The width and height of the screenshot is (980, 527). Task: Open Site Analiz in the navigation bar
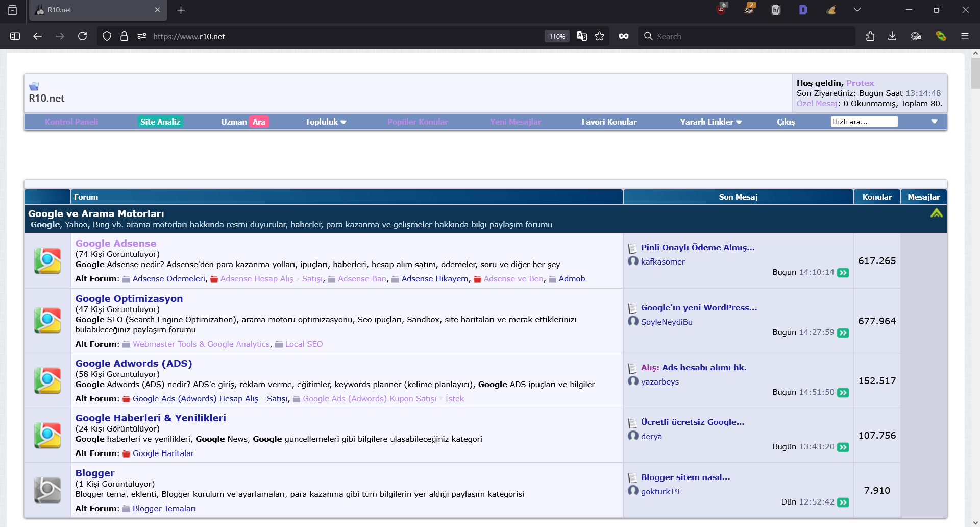coord(160,122)
